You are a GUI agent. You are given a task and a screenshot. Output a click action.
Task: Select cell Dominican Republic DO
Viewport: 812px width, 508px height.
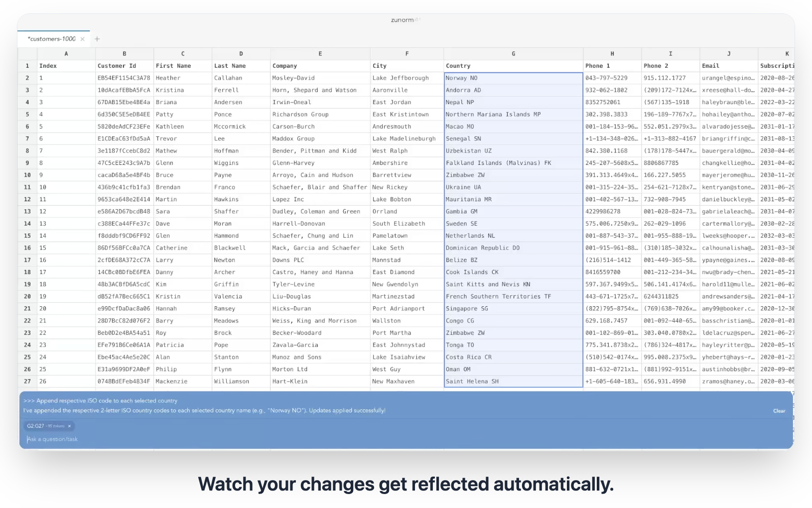(x=514, y=248)
